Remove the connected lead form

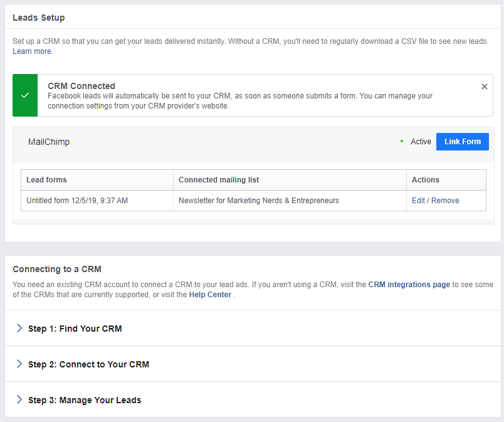click(x=445, y=201)
